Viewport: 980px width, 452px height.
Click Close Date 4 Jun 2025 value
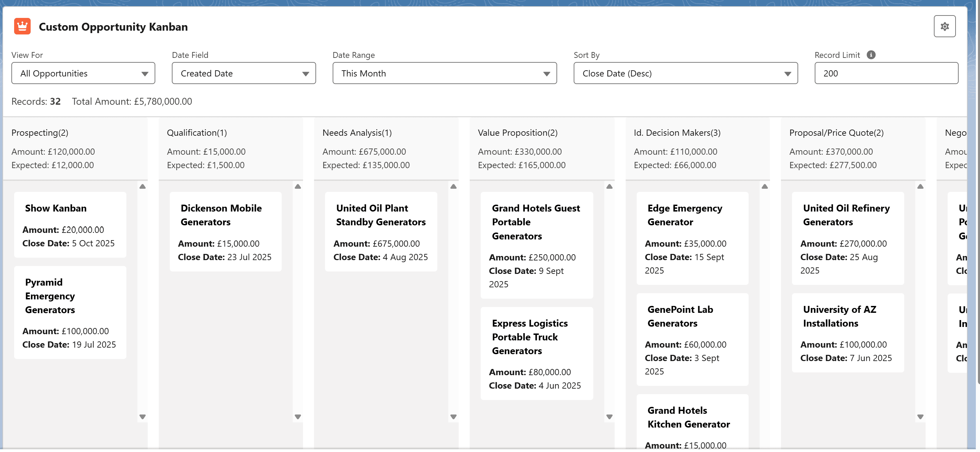(x=560, y=386)
